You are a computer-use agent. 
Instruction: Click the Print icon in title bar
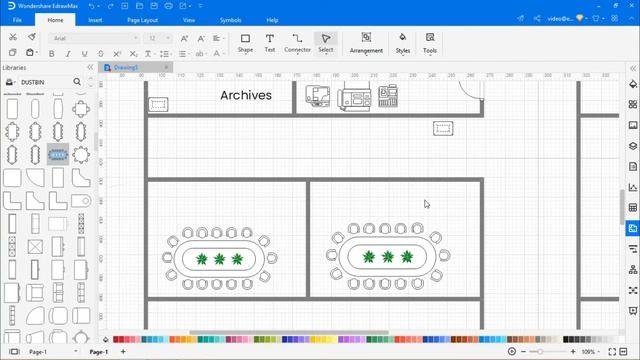(169, 6)
